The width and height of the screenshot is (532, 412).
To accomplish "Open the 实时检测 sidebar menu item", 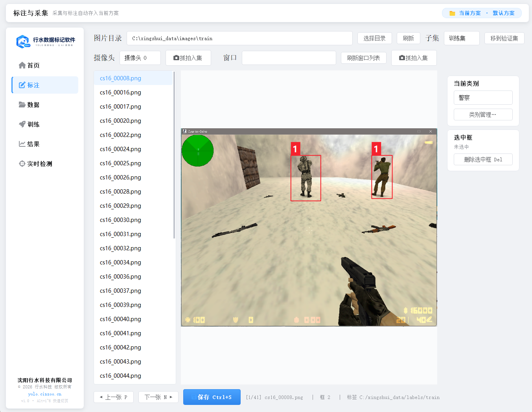I will pos(45,164).
